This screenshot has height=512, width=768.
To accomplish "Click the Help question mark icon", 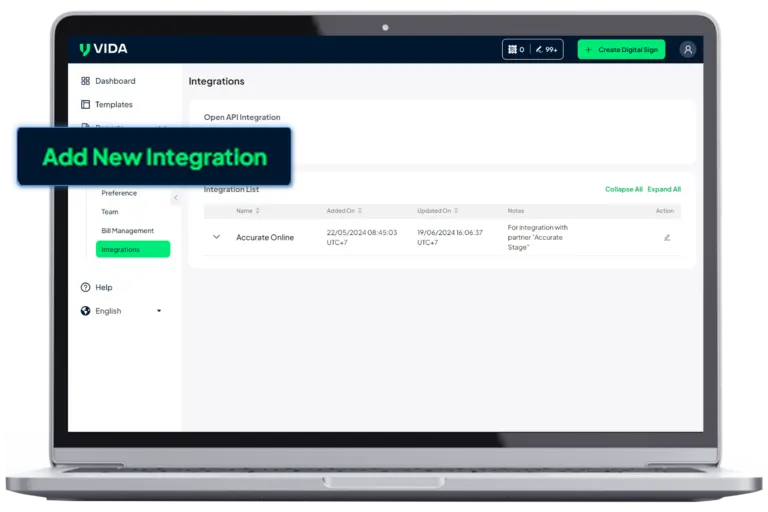I will click(85, 287).
